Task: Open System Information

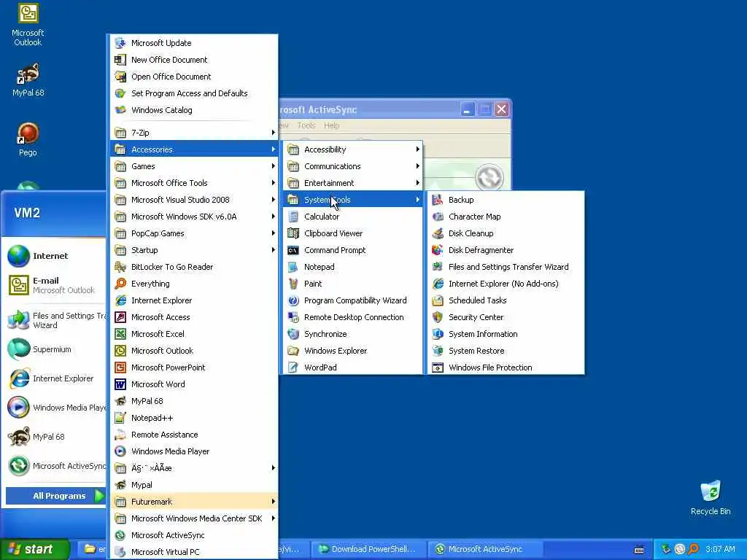Action: (506, 334)
